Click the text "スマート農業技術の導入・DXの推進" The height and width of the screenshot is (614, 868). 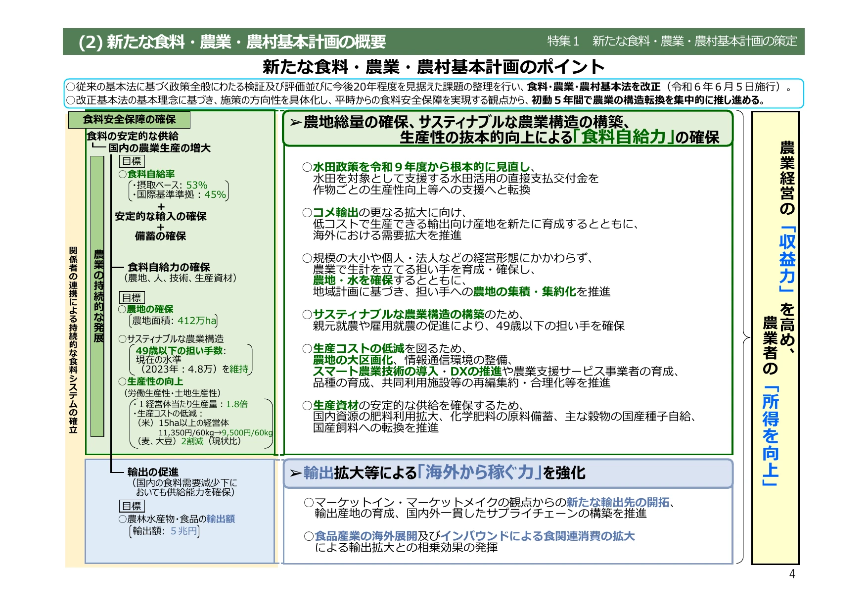click(407, 372)
